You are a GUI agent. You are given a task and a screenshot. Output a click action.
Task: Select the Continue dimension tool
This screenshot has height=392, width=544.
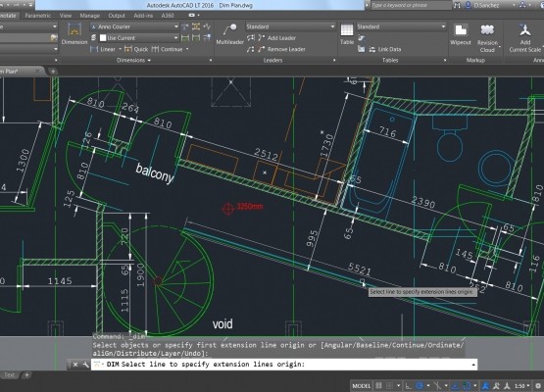(168, 49)
